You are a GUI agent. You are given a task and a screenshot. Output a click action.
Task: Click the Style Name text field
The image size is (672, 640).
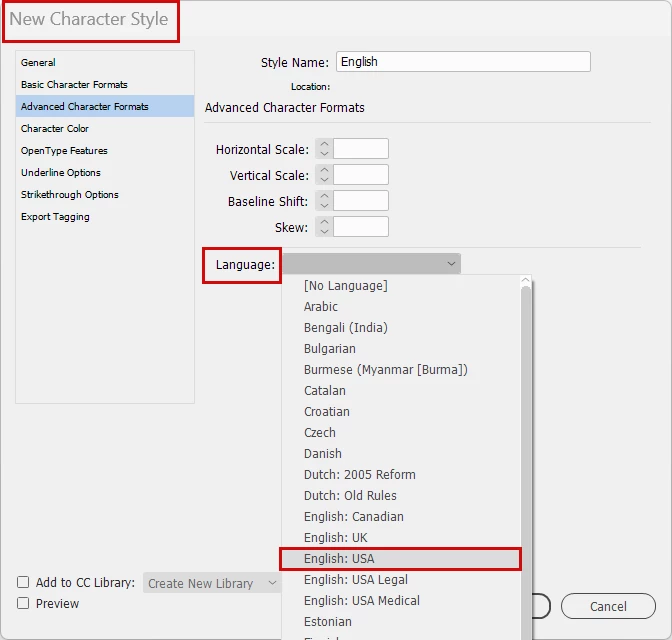(x=463, y=62)
